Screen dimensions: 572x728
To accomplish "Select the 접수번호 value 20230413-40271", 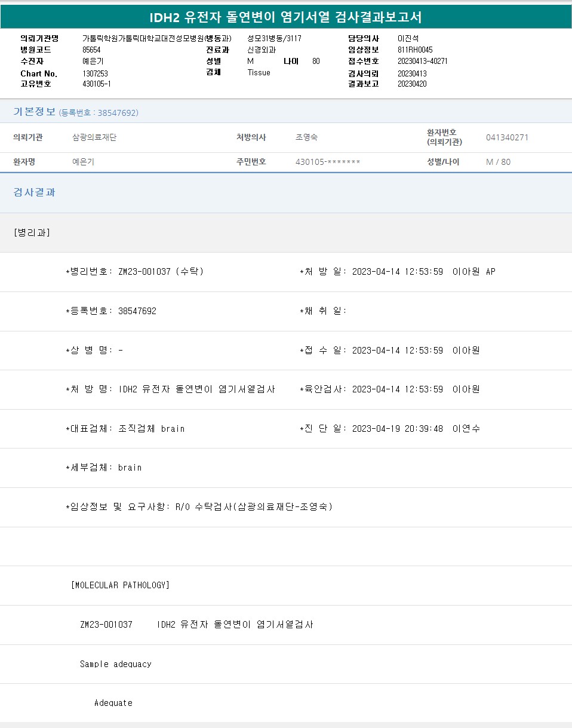I will pyautogui.click(x=422, y=61).
